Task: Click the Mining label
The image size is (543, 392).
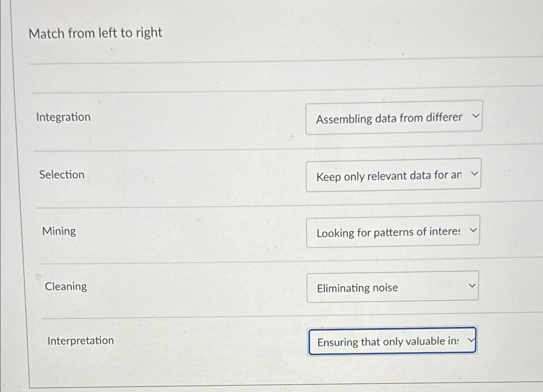Action: pyautogui.click(x=59, y=231)
